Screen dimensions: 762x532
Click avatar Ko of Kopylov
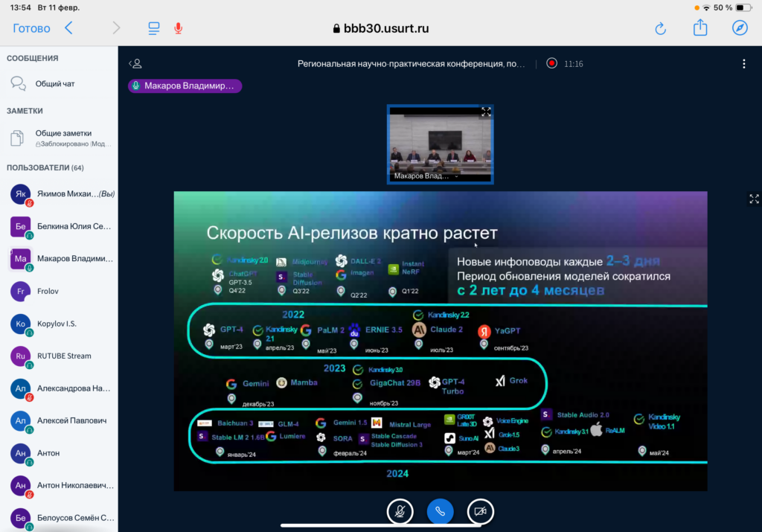(20, 324)
